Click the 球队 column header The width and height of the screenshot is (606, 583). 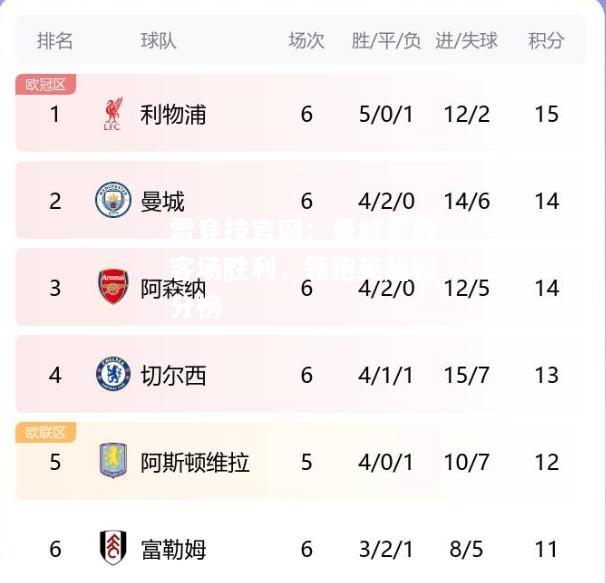158,41
